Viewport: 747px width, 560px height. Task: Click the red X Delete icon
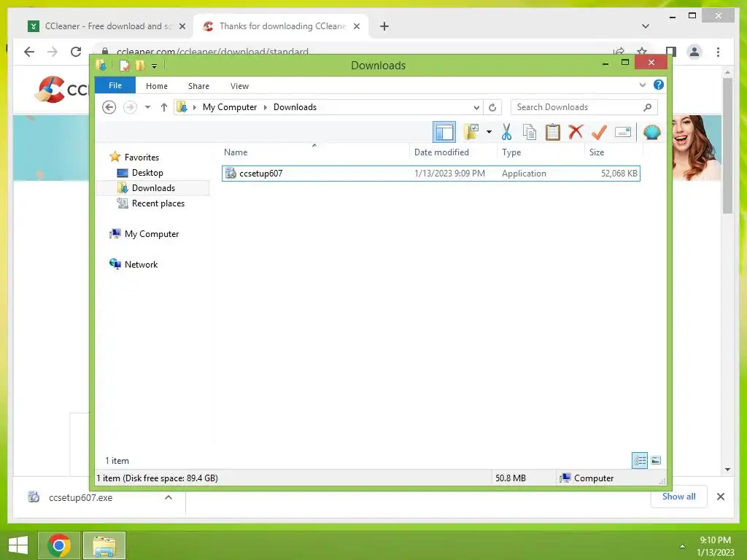(x=576, y=131)
